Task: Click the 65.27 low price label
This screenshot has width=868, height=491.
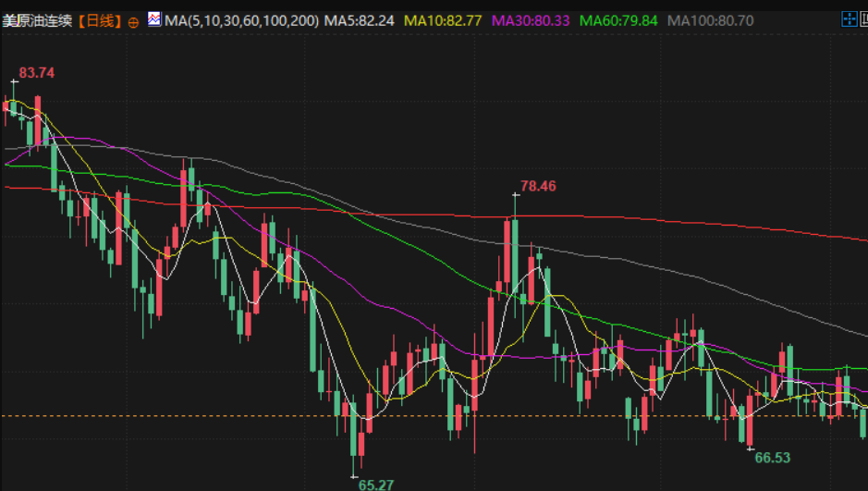Action: (376, 485)
